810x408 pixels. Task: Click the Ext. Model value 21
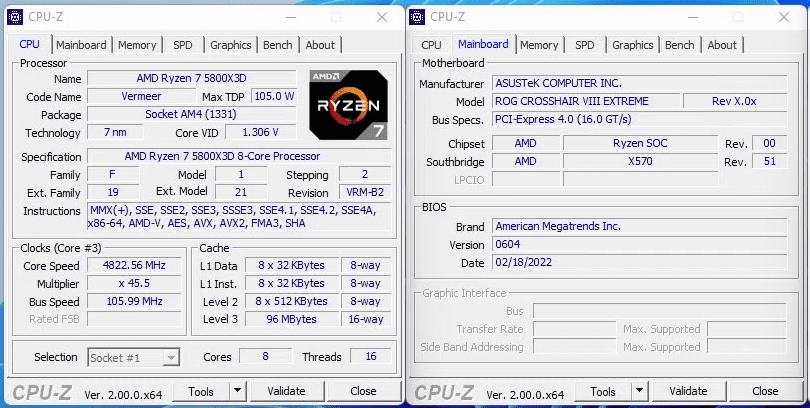tap(241, 193)
